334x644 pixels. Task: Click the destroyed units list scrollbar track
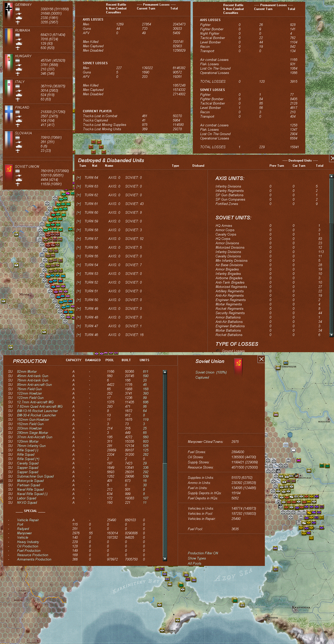331,256
